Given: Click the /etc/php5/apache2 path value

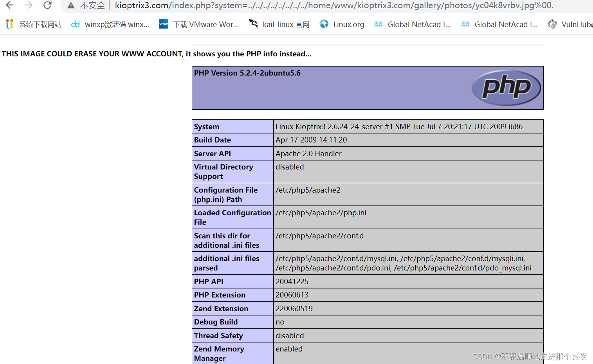Looking at the screenshot, I should click(x=308, y=190).
